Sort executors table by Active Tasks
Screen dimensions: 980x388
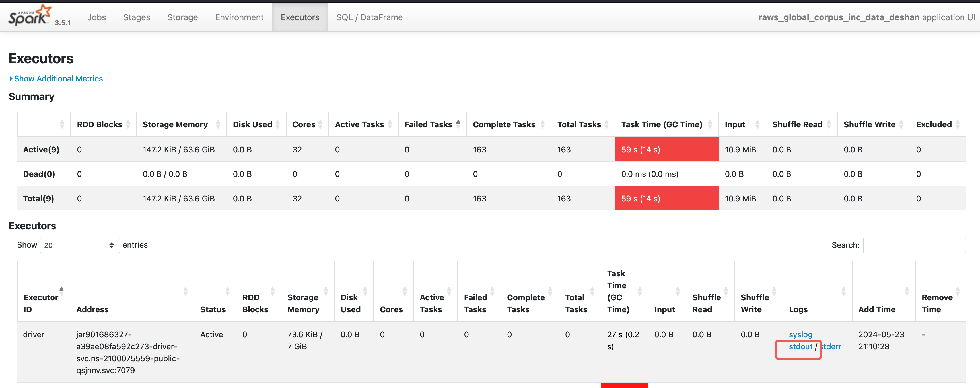(436, 291)
